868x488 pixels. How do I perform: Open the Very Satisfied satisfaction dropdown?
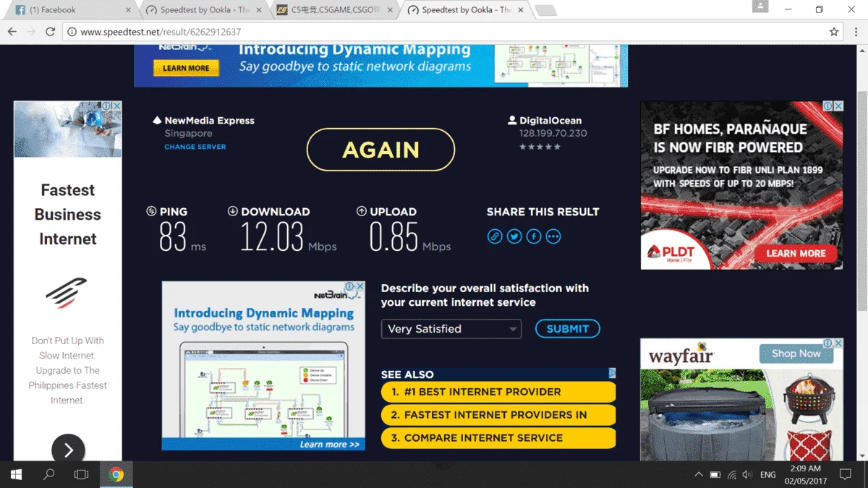coord(451,329)
